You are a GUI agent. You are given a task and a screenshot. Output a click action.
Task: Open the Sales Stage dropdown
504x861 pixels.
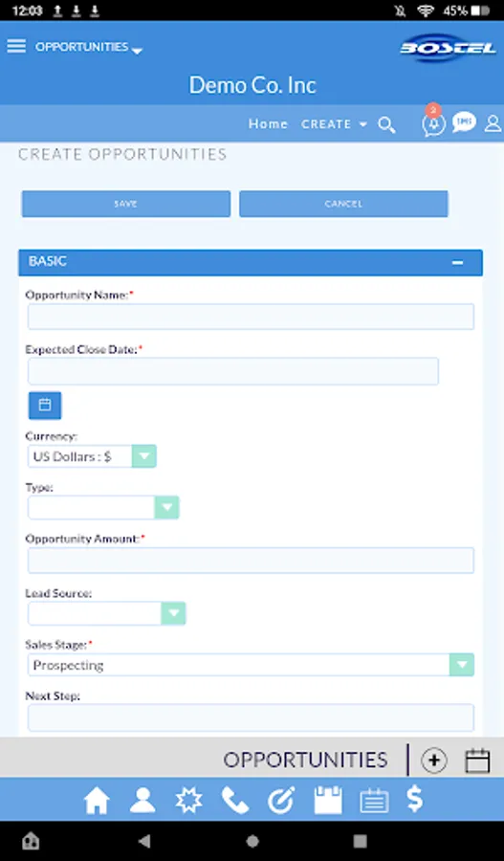(x=251, y=665)
